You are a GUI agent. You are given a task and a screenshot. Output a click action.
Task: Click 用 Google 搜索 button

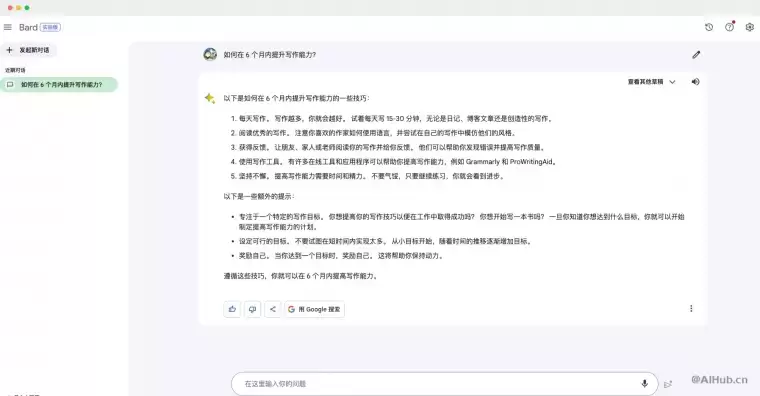click(x=314, y=309)
